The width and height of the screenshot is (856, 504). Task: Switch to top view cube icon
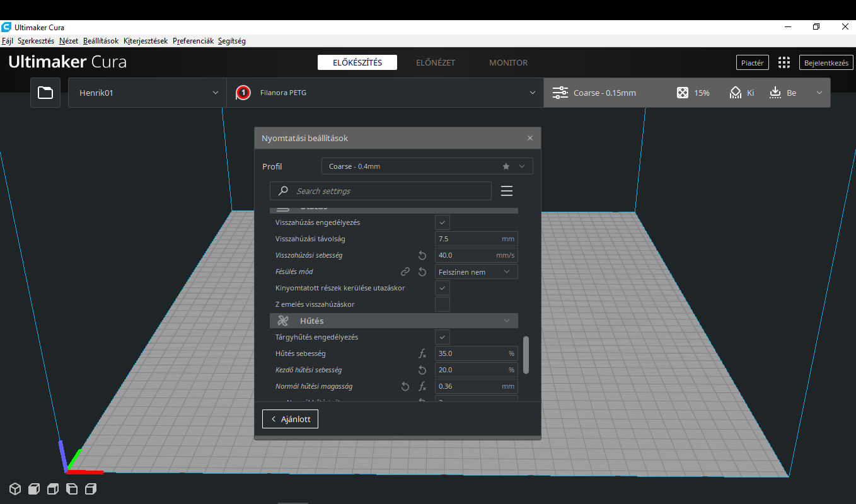click(x=53, y=489)
